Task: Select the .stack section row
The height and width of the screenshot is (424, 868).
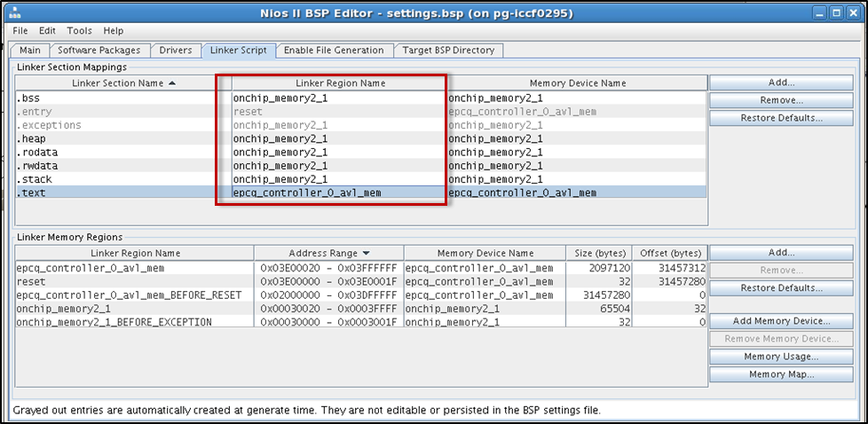Action: [361, 179]
